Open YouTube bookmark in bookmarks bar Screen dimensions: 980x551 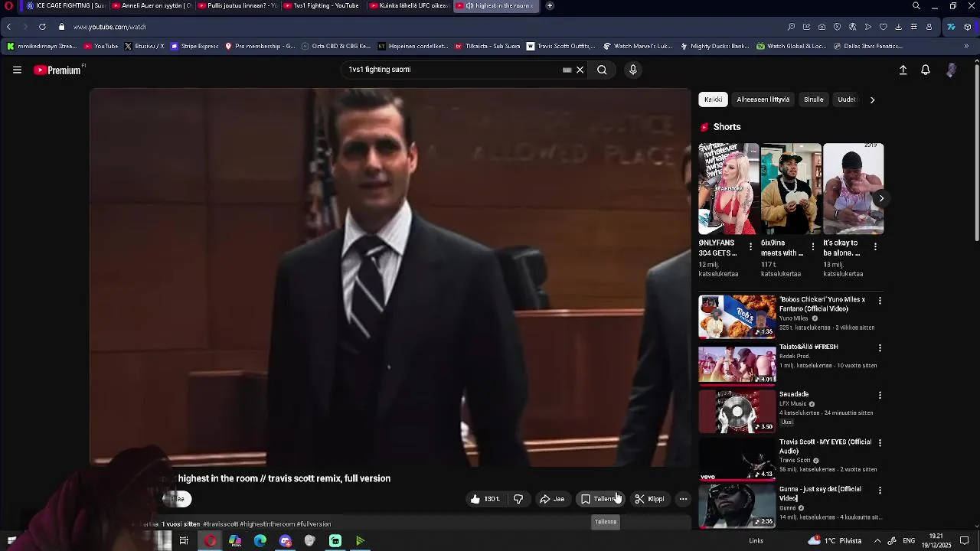coord(101,46)
